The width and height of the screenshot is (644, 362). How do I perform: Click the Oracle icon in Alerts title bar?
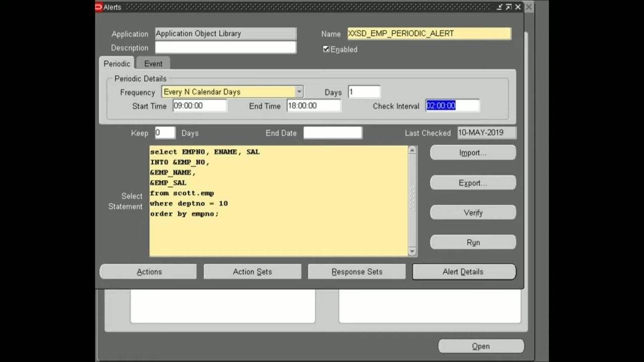tap(99, 7)
